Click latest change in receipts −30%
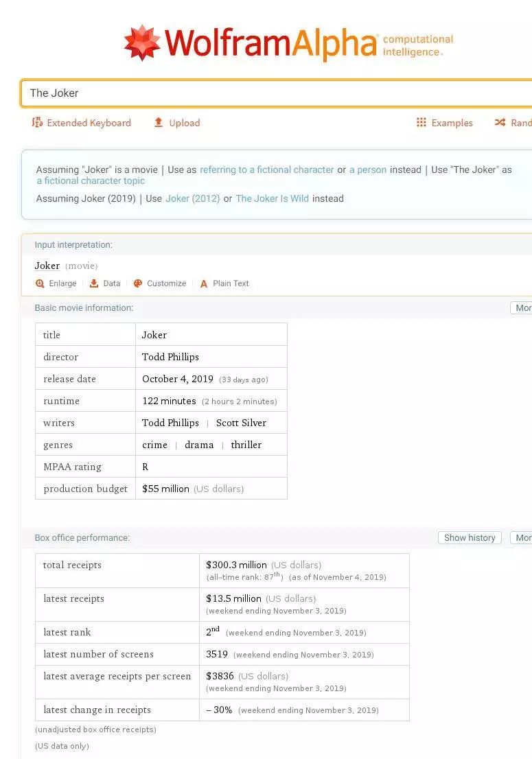532x759 pixels. [x=219, y=710]
